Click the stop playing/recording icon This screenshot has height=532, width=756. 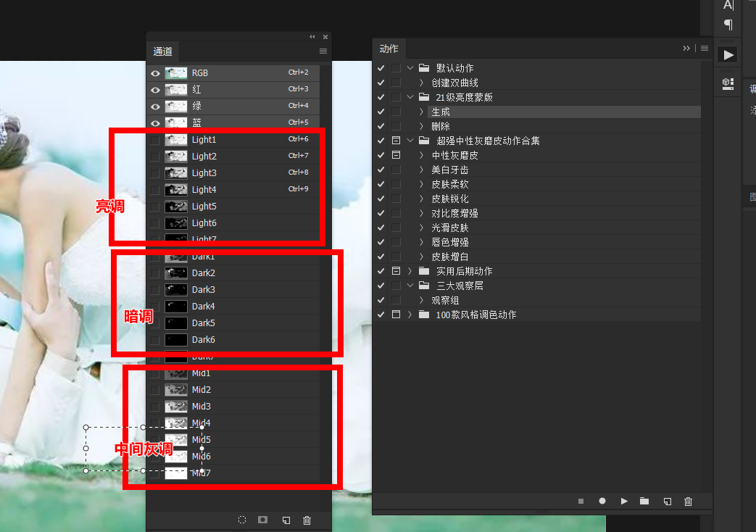pos(581,501)
